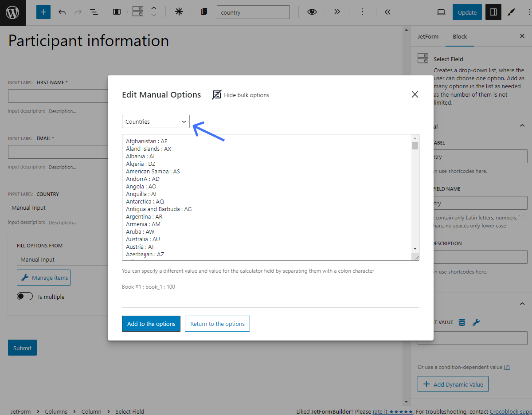Click the database icon beside Default Value
The height and width of the screenshot is (415, 532).
coord(462,322)
